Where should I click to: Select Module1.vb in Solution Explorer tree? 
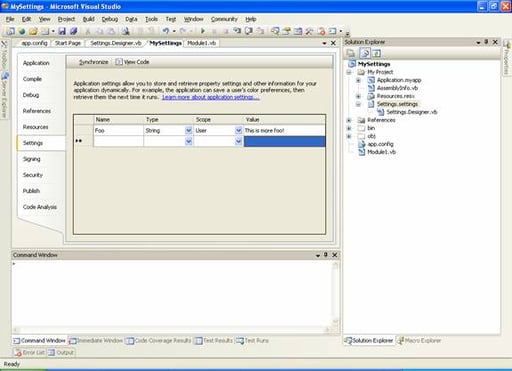381,152
